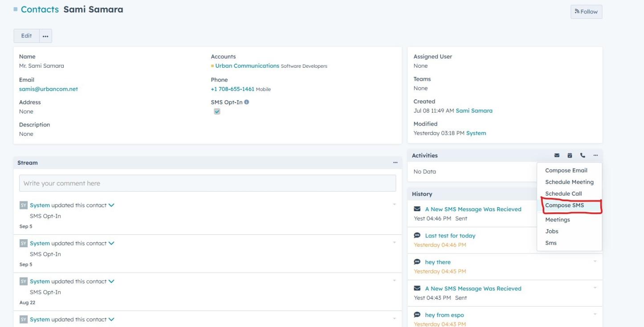Select Compose Email from the menu
The width and height of the screenshot is (644, 327).
[x=566, y=170]
